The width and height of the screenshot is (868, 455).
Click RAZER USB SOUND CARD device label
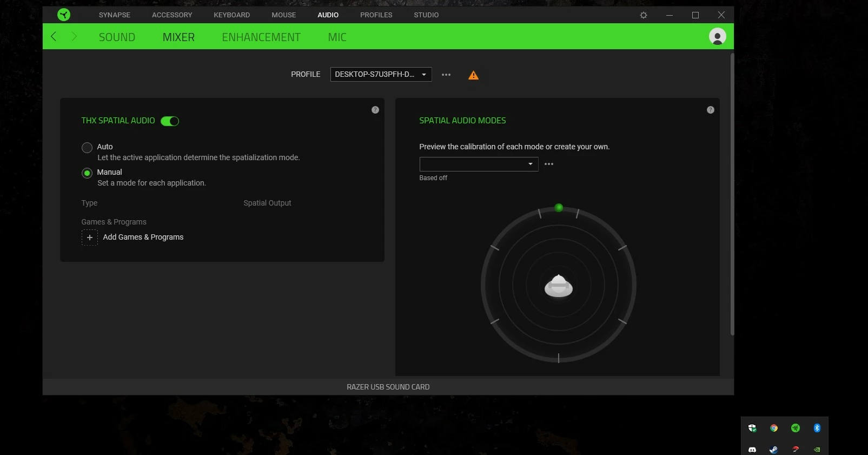coord(388,387)
